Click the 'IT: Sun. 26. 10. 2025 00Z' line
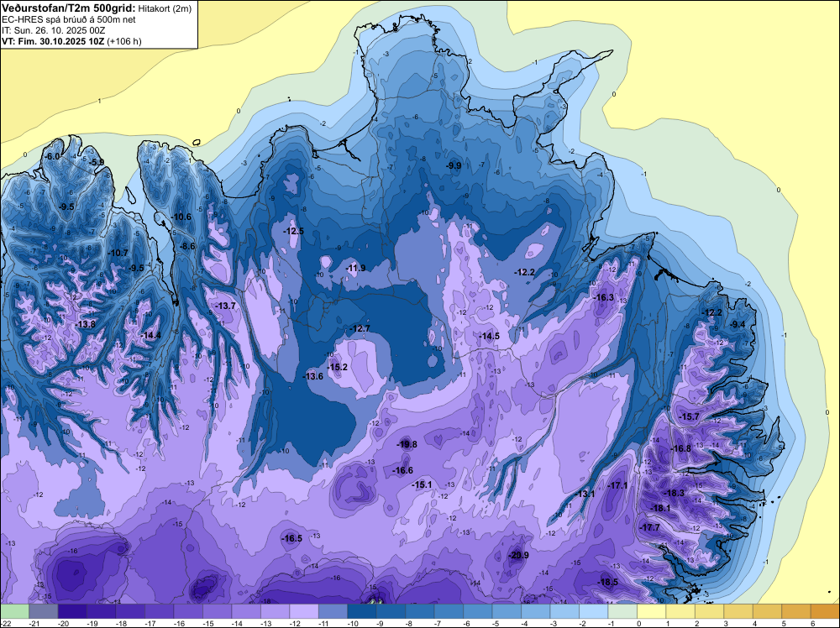This screenshot has width=840, height=628. point(53,30)
